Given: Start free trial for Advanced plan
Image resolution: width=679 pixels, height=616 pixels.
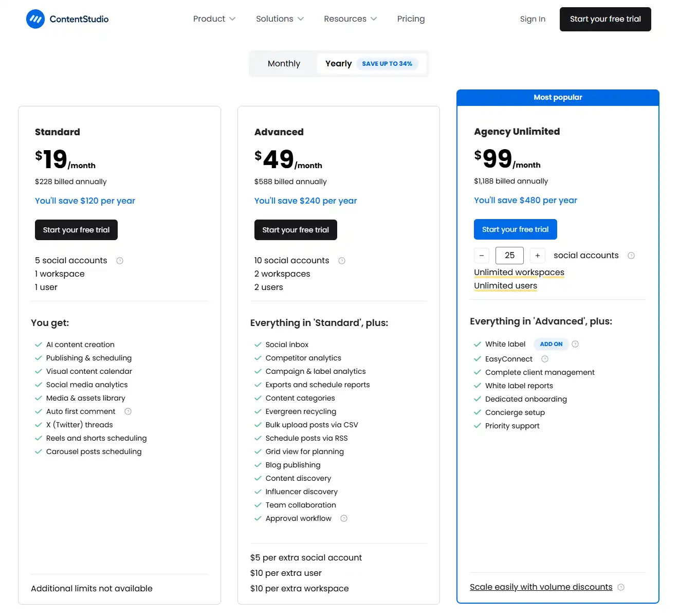Looking at the screenshot, I should click(296, 230).
